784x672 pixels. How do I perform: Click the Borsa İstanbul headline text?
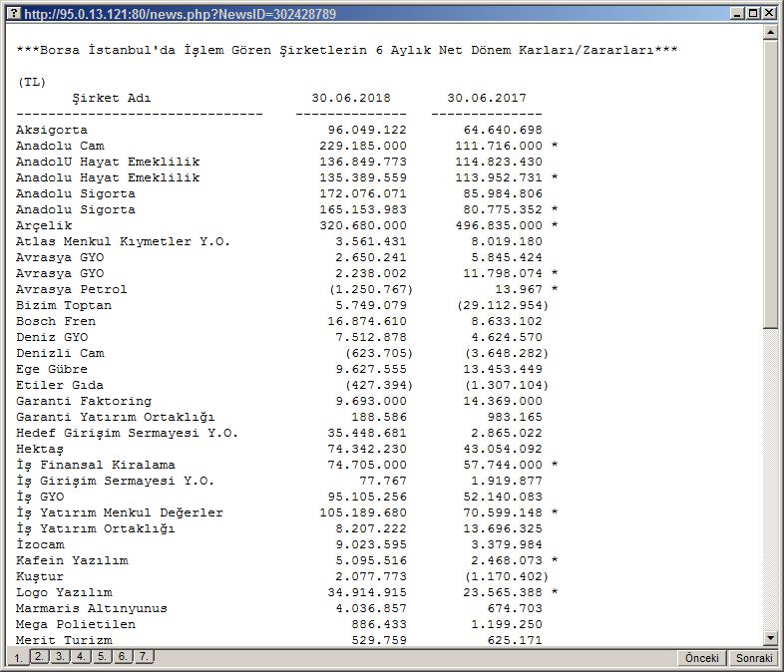(x=347, y=51)
